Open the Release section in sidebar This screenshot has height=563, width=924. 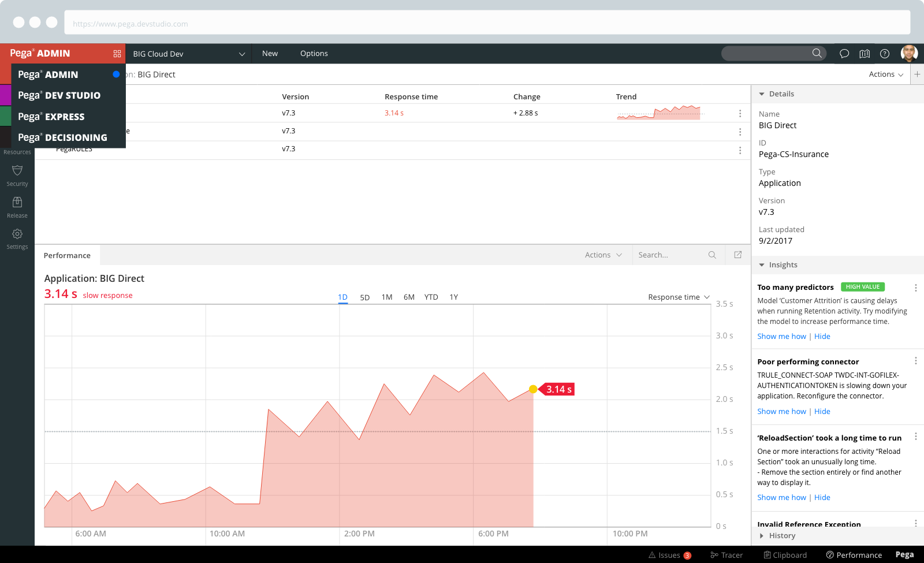17,207
